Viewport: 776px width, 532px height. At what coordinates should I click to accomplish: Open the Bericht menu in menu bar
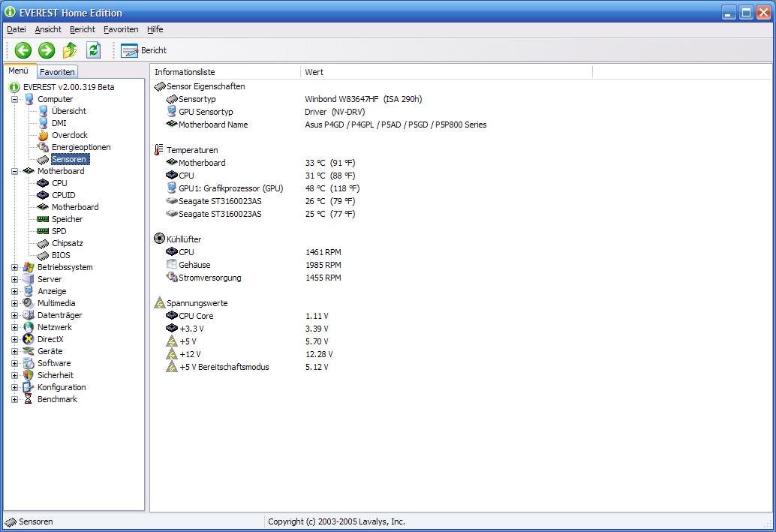[82, 29]
